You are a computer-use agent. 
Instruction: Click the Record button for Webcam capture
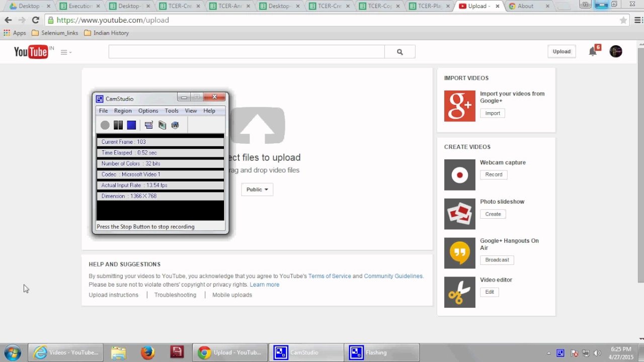[x=494, y=174]
